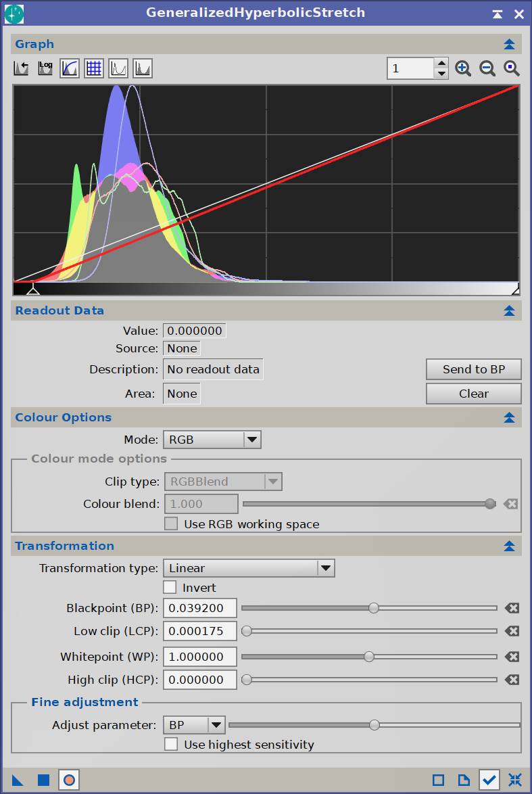Viewport: 532px width, 794px height.
Task: Toggle the stretch curve display icon
Action: pos(70,68)
